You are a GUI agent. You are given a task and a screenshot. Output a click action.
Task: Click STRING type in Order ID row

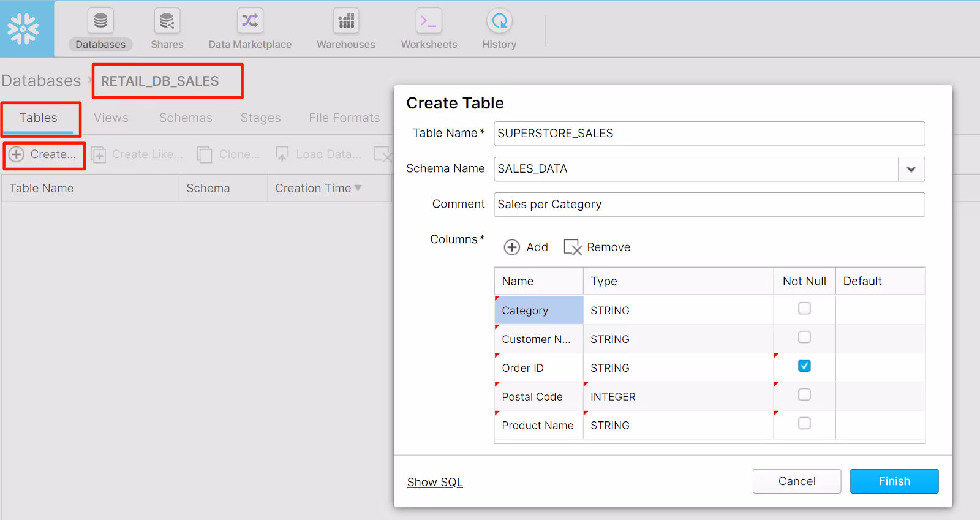point(678,367)
